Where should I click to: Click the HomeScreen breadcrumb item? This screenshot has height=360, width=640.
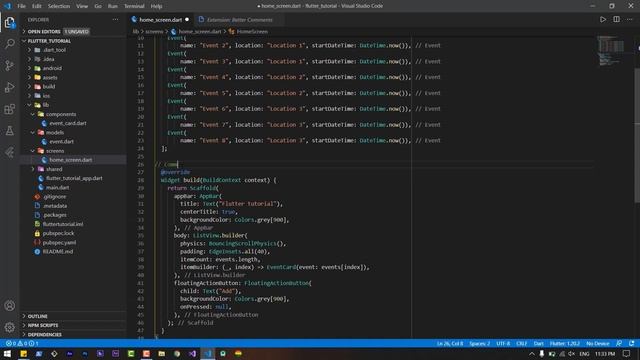coord(249,31)
